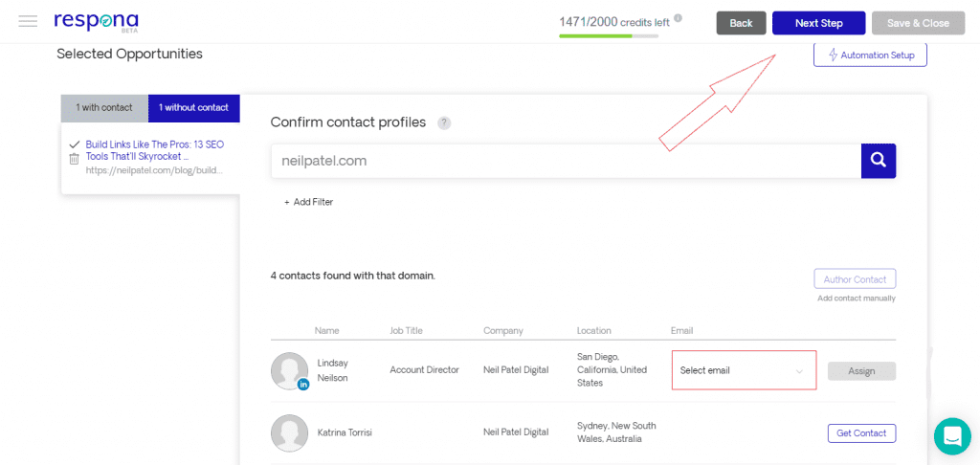Click "San Diego, California" location cell
This screenshot has width=980, height=465.
pos(612,370)
